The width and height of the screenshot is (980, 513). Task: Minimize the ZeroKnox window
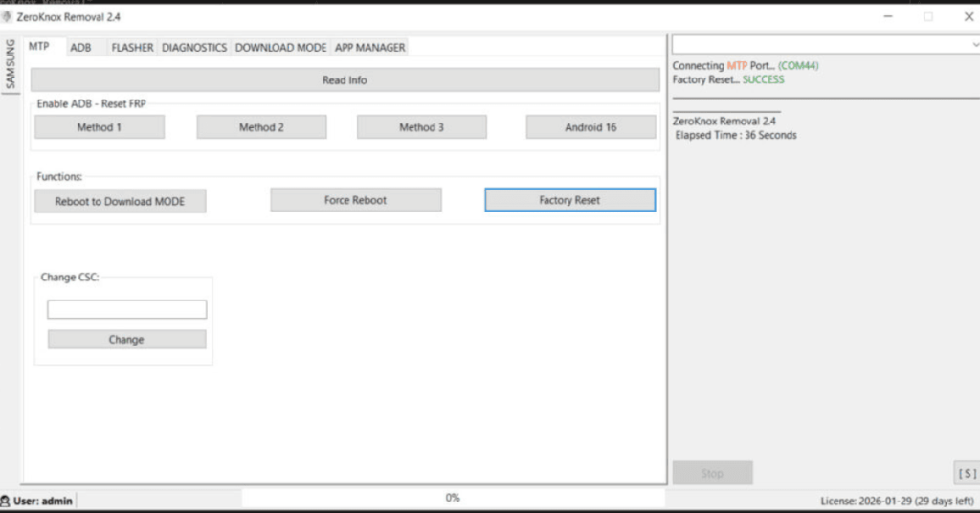point(888,17)
